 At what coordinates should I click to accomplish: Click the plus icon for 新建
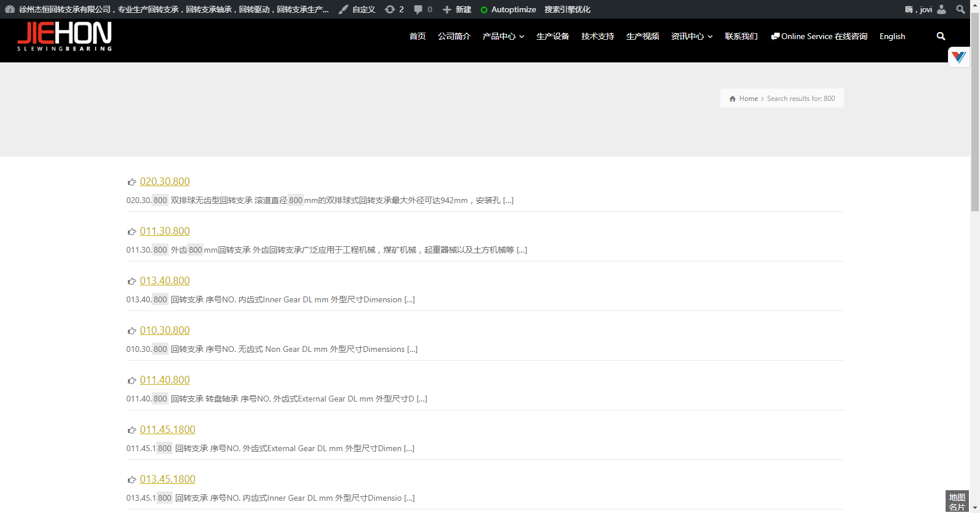pyautogui.click(x=447, y=9)
